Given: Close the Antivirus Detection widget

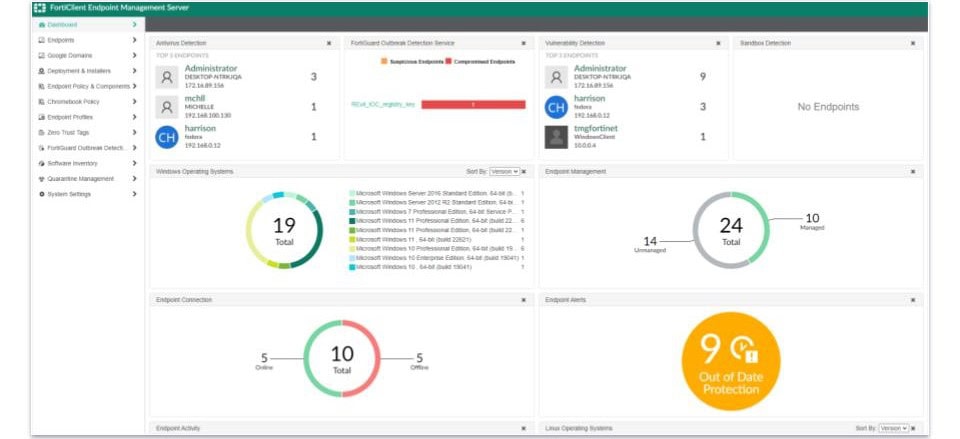Looking at the screenshot, I should click(x=329, y=43).
